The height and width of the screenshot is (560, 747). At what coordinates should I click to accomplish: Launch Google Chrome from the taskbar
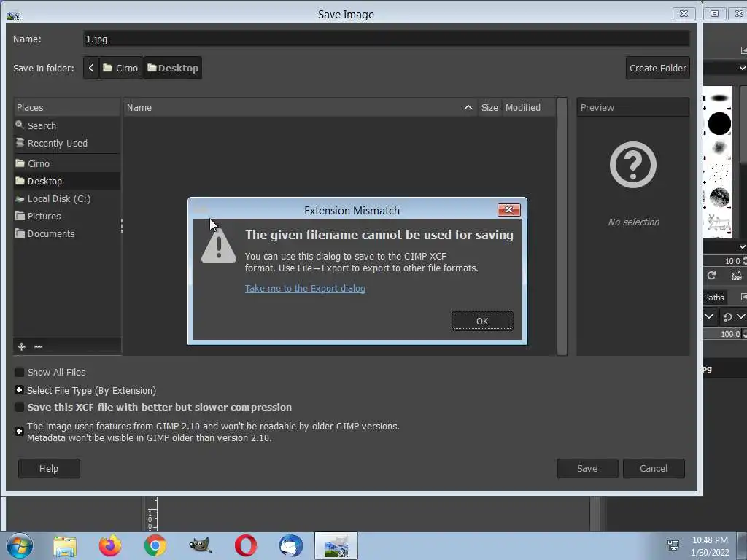coord(155,545)
